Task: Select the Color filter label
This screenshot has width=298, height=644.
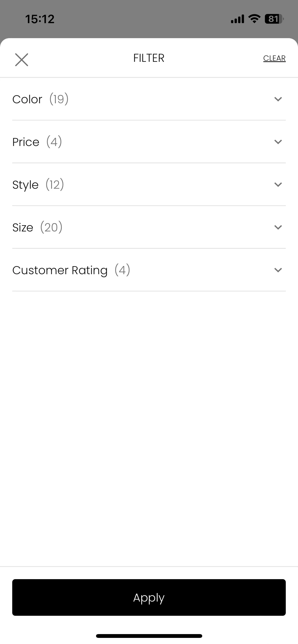Action: (x=27, y=99)
